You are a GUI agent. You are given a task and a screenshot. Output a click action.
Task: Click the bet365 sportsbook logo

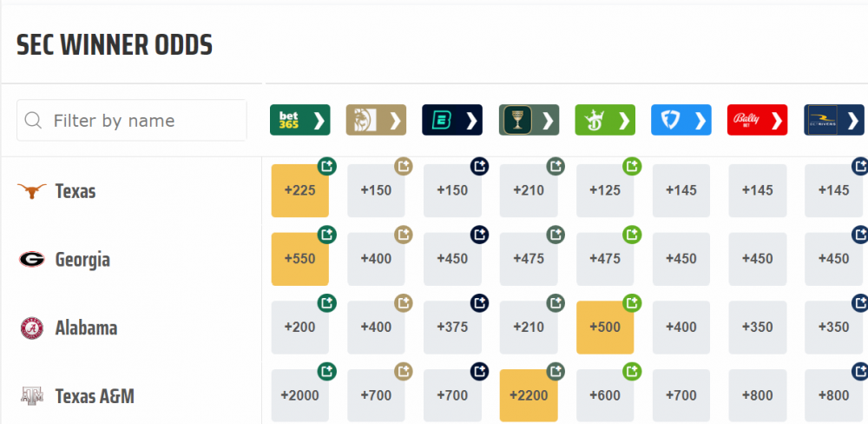click(299, 120)
